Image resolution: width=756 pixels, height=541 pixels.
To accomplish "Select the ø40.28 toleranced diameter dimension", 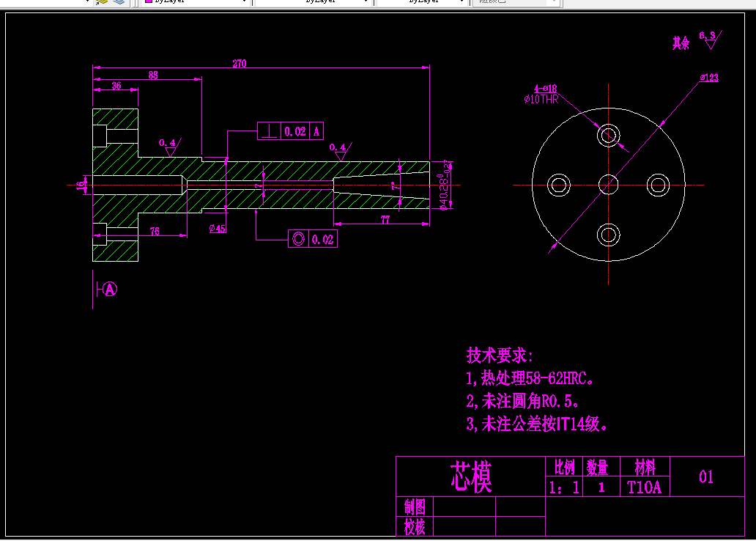I will click(x=445, y=185).
